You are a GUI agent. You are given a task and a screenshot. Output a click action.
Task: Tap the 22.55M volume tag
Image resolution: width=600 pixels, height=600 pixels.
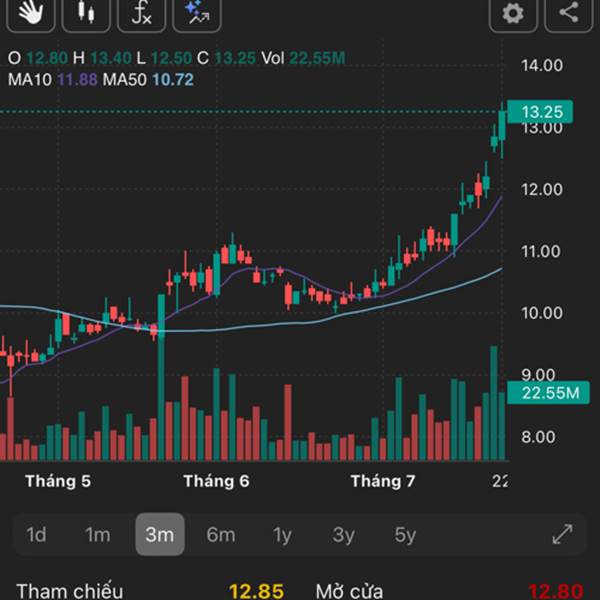click(548, 393)
